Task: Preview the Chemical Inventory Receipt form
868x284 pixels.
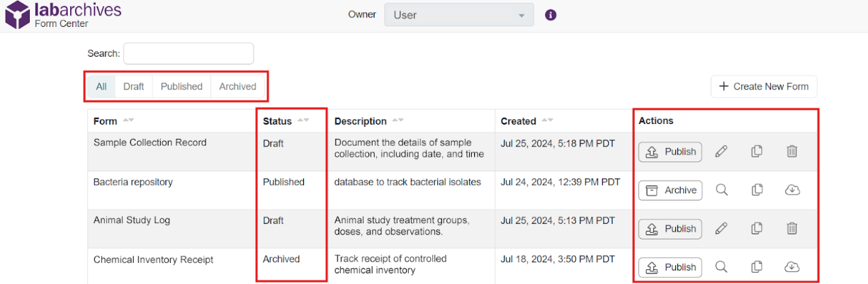Action: point(721,267)
